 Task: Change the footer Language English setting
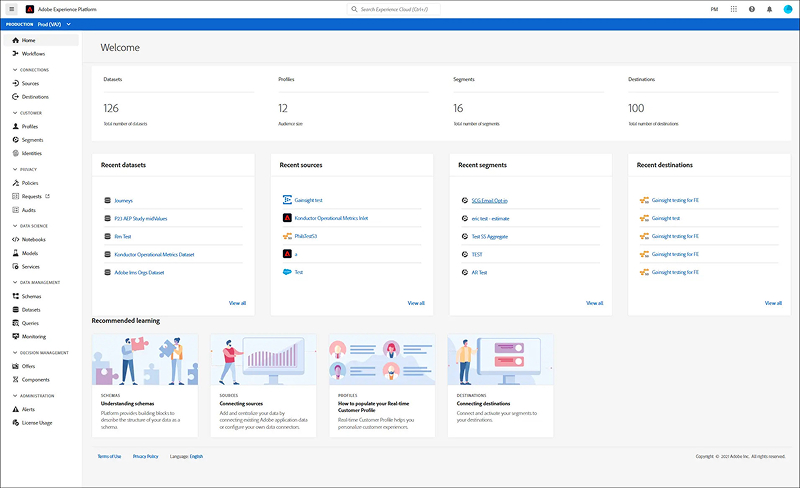pos(196,456)
